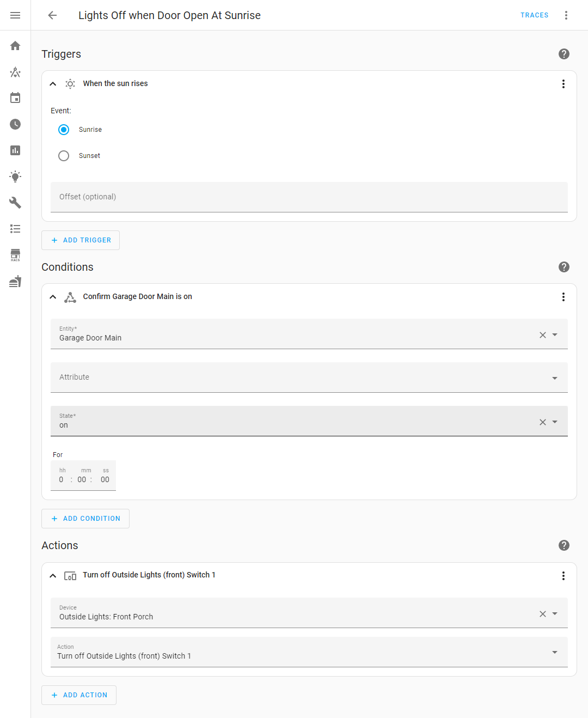Open the Logbook list icon in sidebar
588x718 pixels.
15,229
